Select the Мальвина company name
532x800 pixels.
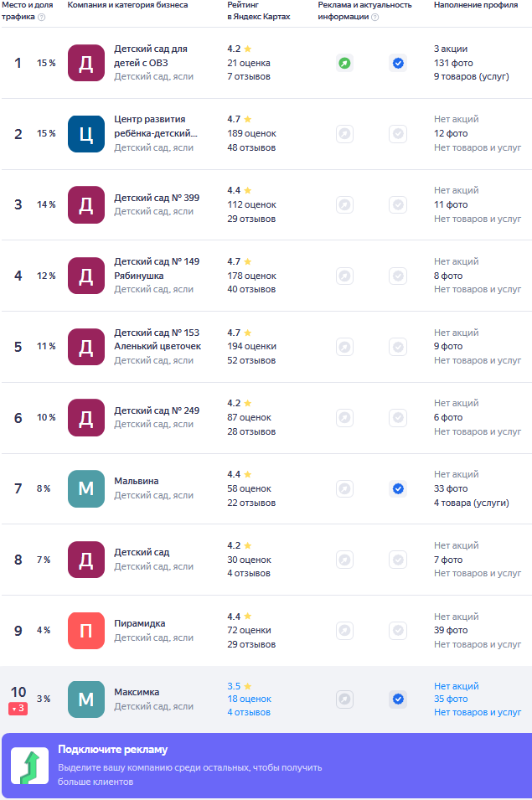(137, 481)
